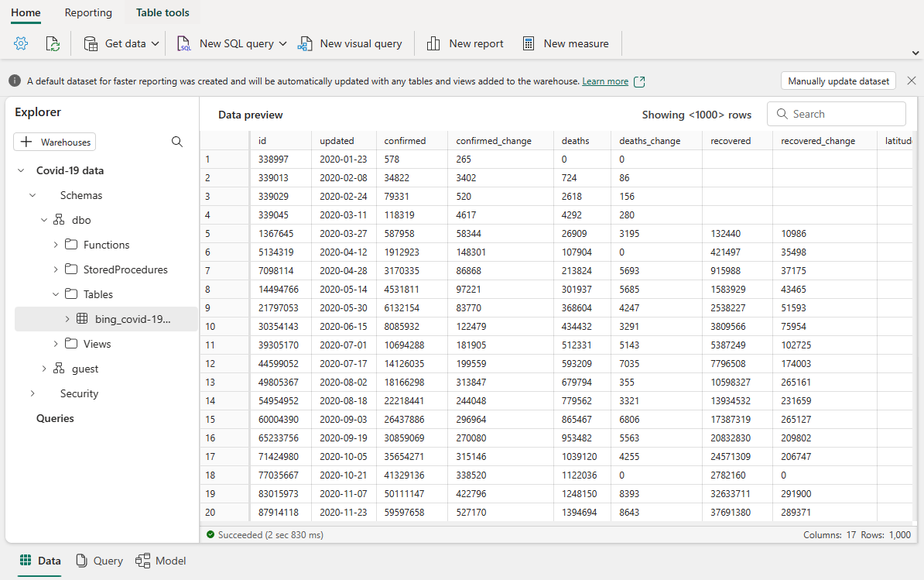Click the refresh dataset icon
This screenshot has height=580, width=924.
click(x=53, y=43)
